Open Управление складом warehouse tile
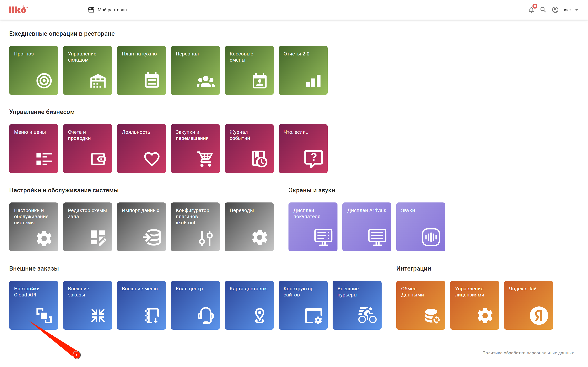Screen dimensions: 588x367 tap(87, 70)
